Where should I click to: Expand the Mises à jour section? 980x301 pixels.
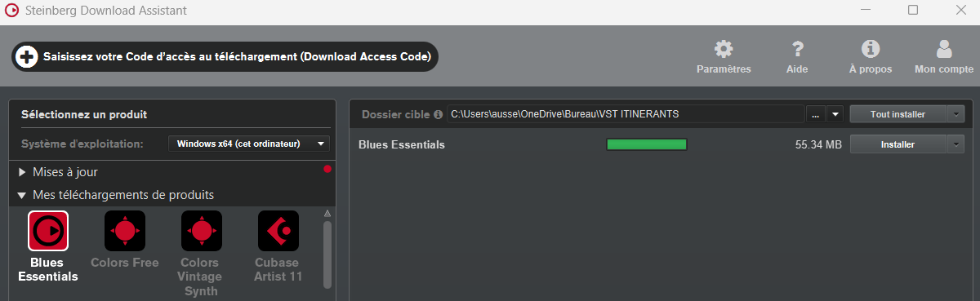(x=22, y=172)
